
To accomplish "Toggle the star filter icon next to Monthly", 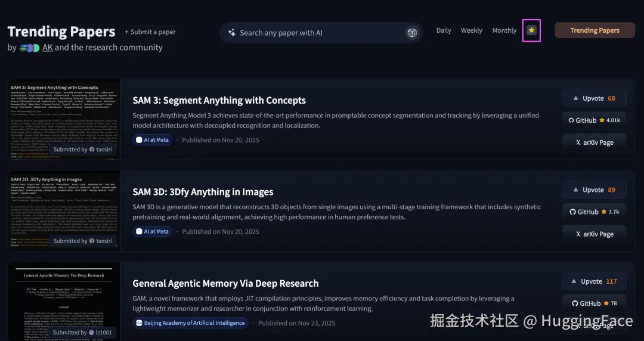I will click(531, 30).
